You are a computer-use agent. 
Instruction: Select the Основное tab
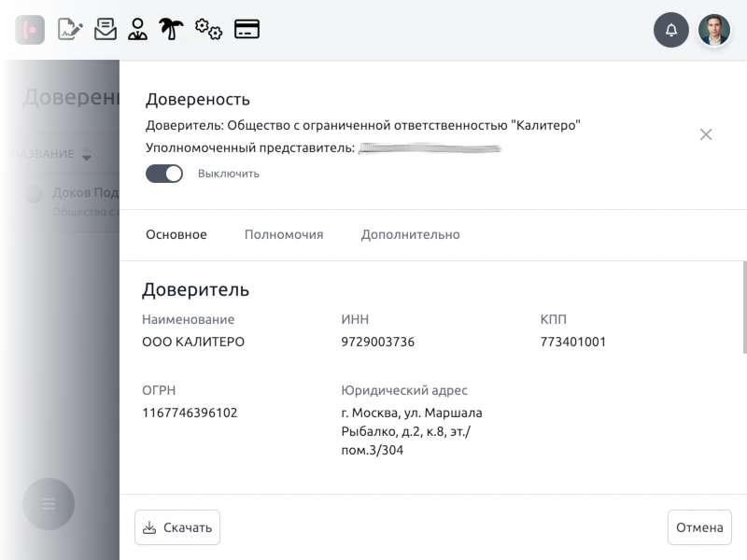(x=176, y=234)
